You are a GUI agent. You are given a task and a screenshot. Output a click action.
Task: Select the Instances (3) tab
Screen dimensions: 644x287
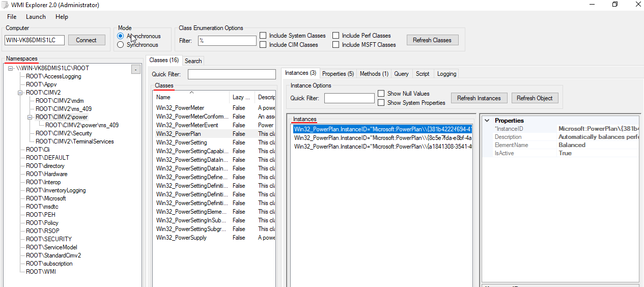(x=300, y=73)
